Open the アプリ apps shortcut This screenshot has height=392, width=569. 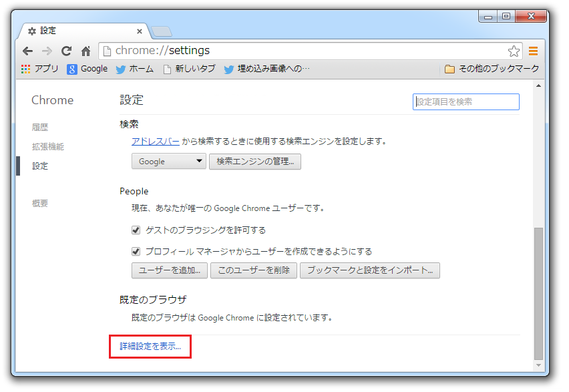[x=40, y=69]
